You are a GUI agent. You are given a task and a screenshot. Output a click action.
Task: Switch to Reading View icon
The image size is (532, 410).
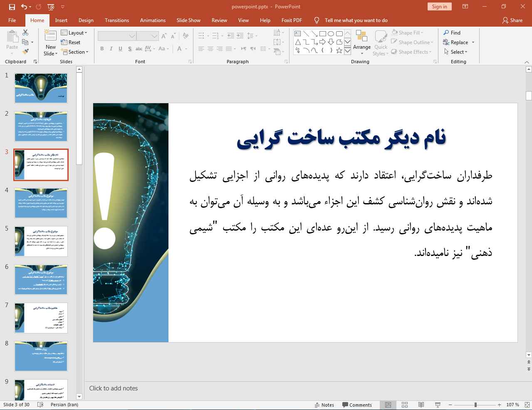click(421, 405)
